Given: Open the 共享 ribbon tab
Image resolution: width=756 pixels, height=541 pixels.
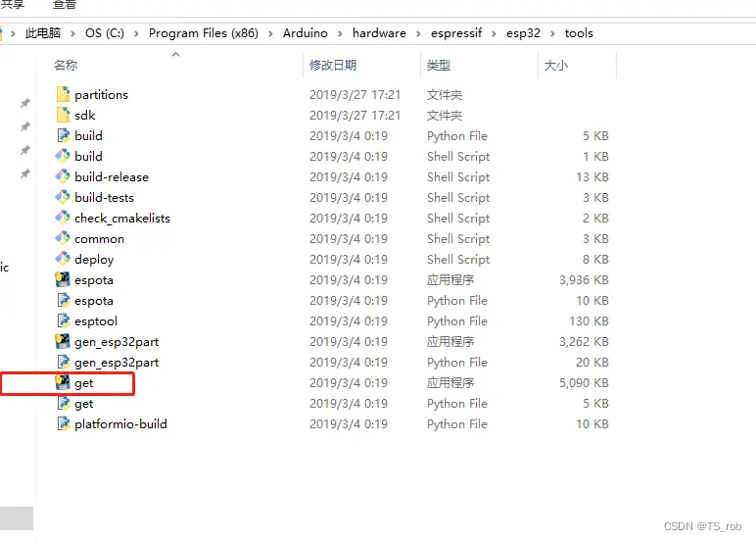Looking at the screenshot, I should click(12, 4).
